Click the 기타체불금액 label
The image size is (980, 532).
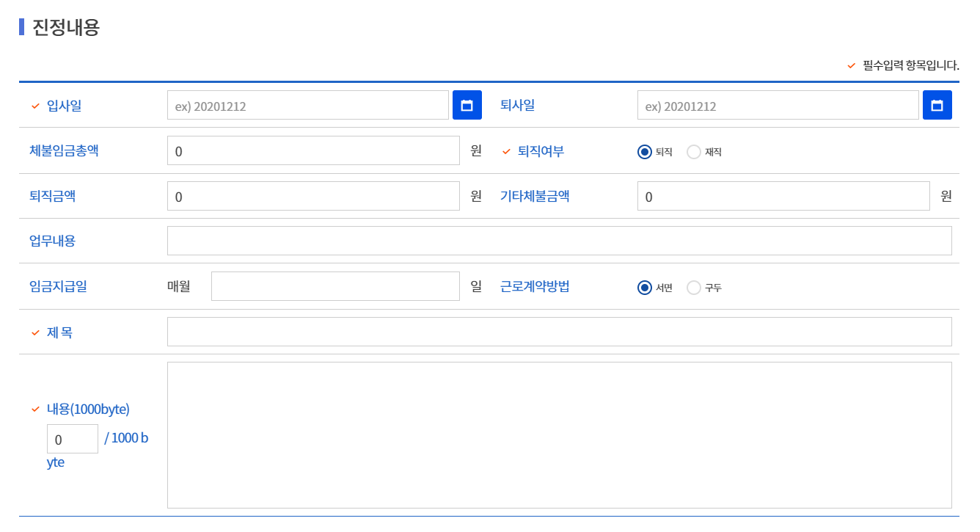(x=535, y=196)
